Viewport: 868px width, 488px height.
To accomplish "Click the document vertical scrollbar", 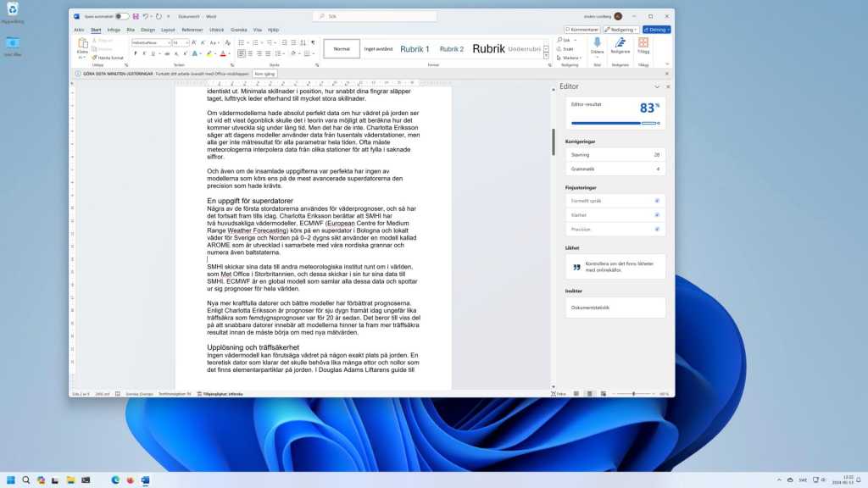I will (x=553, y=142).
